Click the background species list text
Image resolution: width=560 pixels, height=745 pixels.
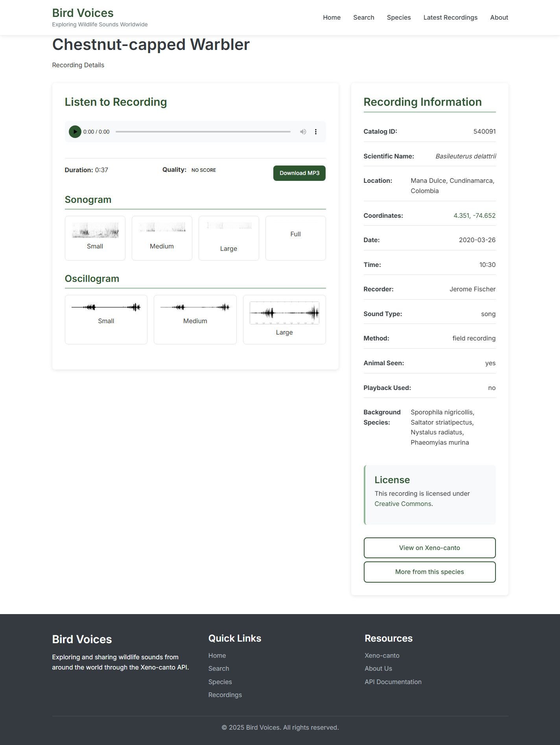pyautogui.click(x=443, y=427)
